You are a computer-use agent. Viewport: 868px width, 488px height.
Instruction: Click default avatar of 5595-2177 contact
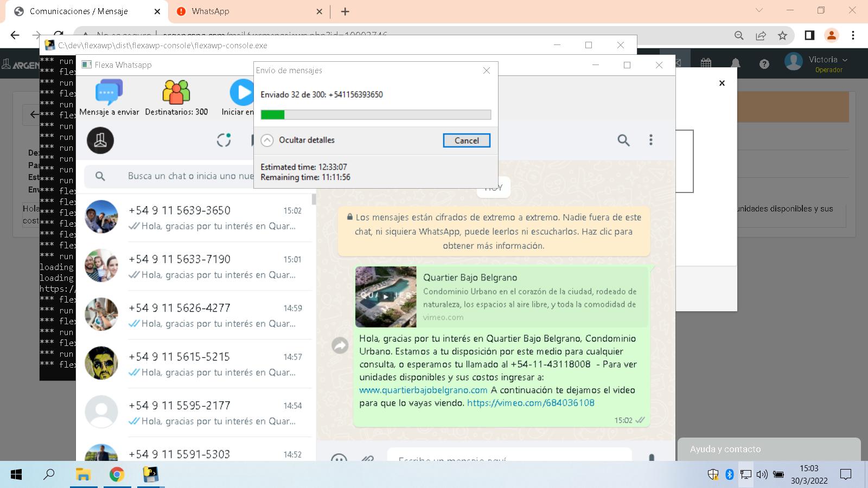[101, 412]
